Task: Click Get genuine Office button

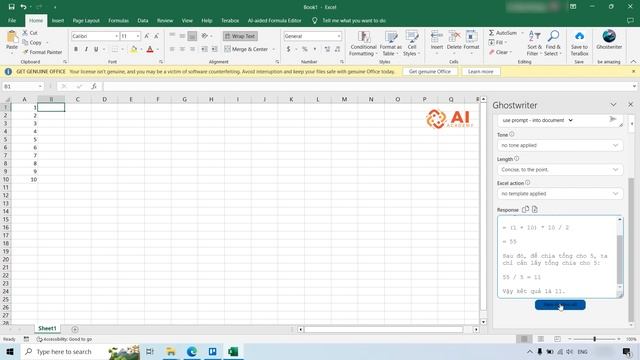Action: coord(430,71)
